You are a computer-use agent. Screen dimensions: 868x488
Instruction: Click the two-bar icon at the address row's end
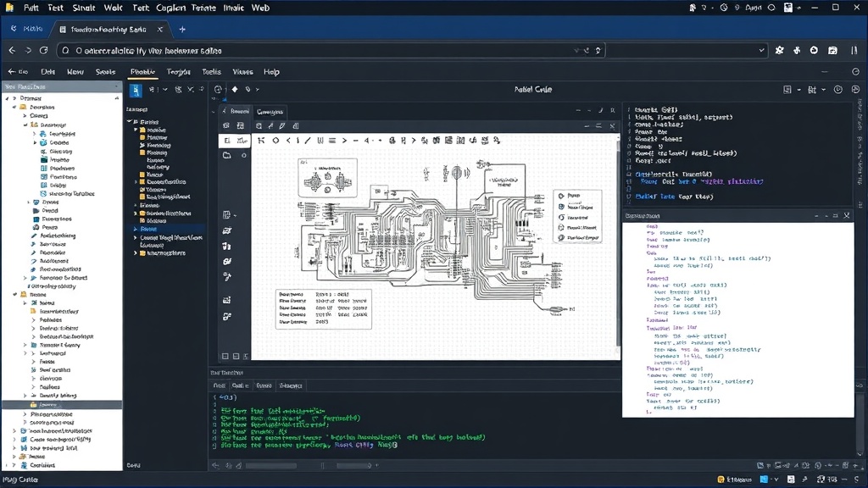point(854,50)
